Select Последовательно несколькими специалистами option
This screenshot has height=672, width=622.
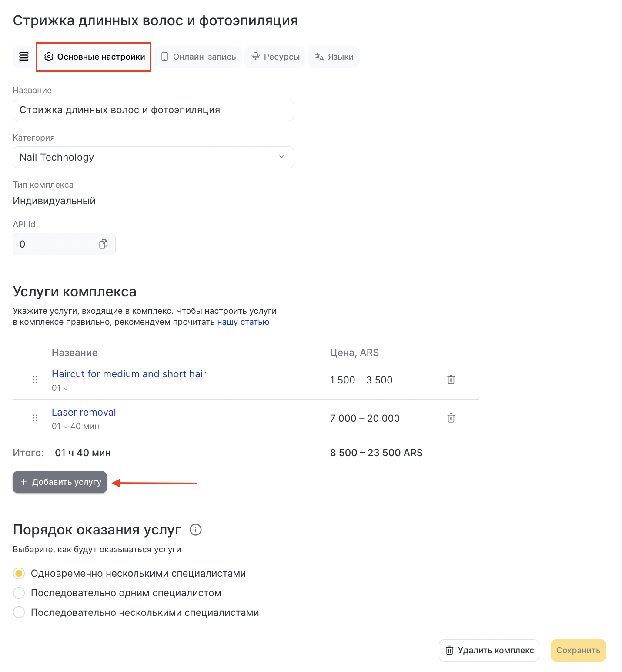tap(19, 612)
